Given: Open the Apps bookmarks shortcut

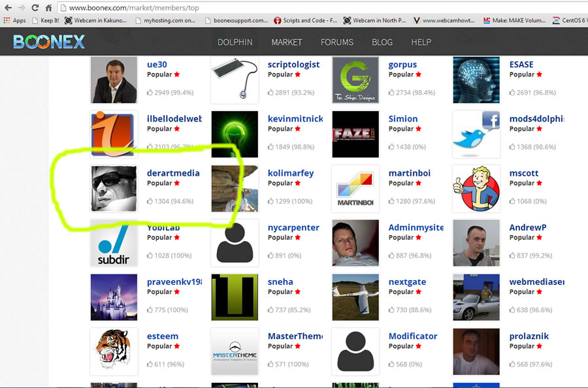Looking at the screenshot, I should click(14, 20).
